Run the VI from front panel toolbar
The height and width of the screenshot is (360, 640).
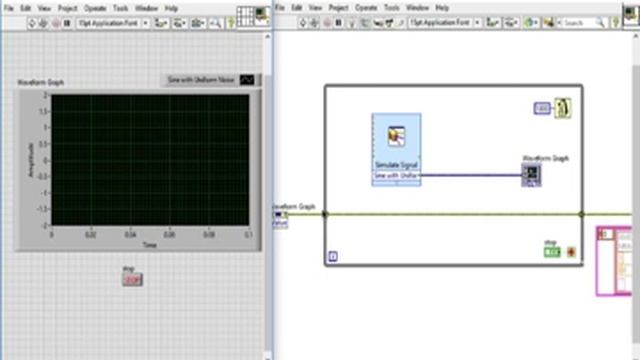pos(32,23)
